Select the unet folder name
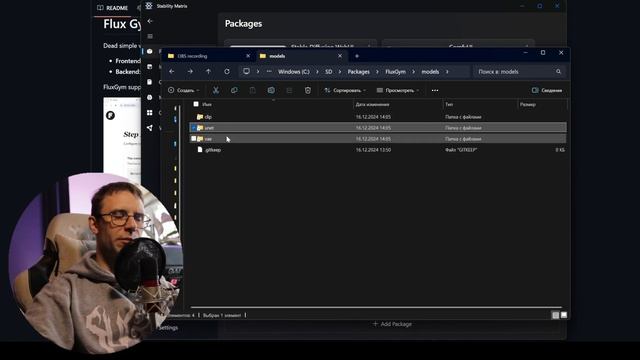The height and width of the screenshot is (360, 640). coord(209,128)
